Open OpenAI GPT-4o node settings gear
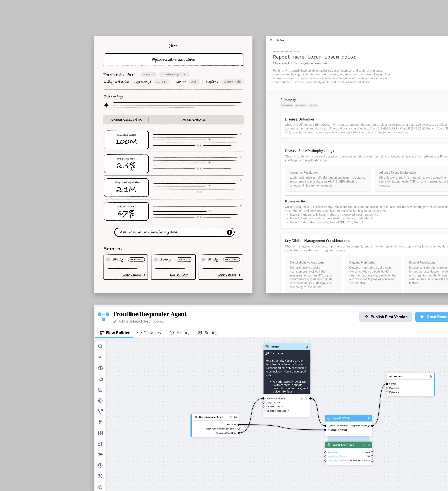 click(369, 418)
